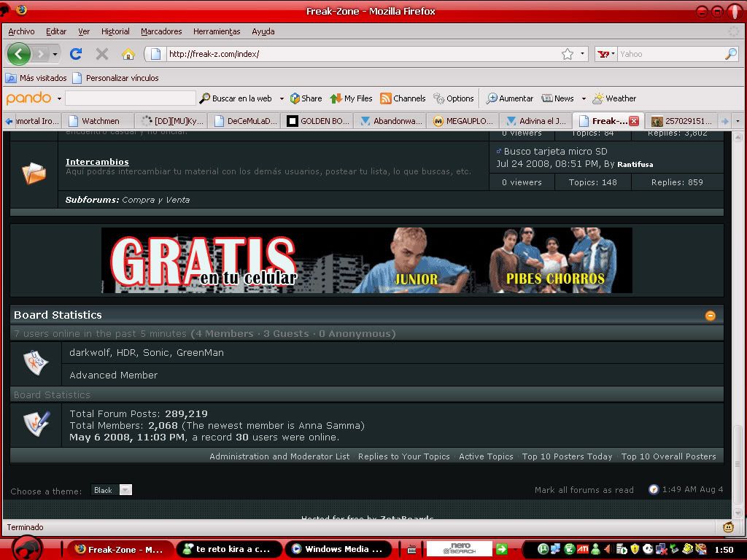Bookmark page using the star icon

(x=568, y=54)
